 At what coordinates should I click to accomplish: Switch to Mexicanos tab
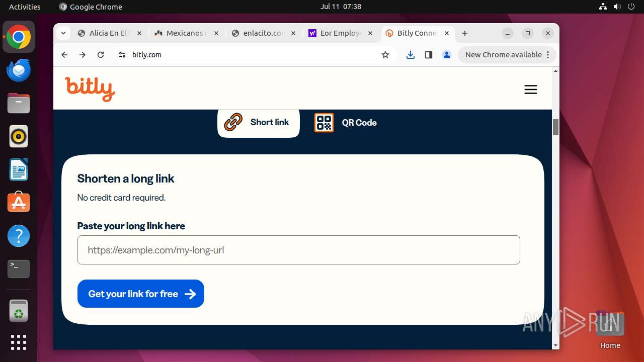187,33
